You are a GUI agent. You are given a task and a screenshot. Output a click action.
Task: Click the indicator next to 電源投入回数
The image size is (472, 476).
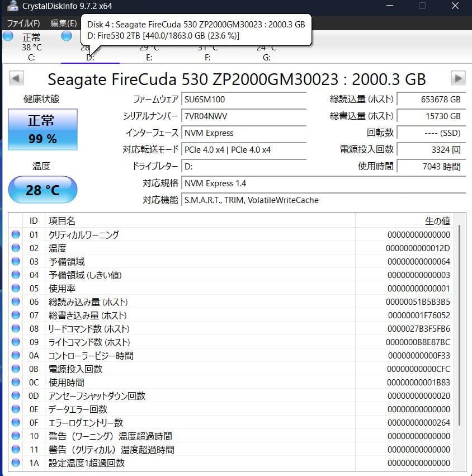pos(15,369)
